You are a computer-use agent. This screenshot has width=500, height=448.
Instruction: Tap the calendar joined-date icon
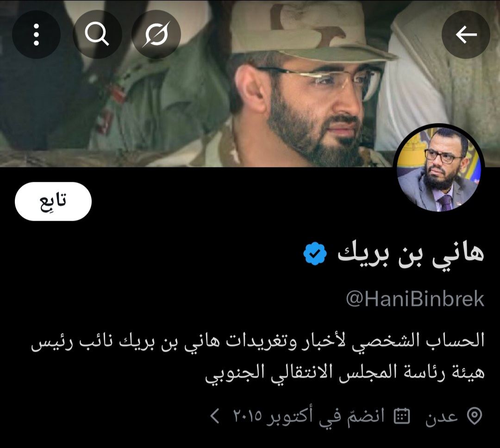[402, 416]
